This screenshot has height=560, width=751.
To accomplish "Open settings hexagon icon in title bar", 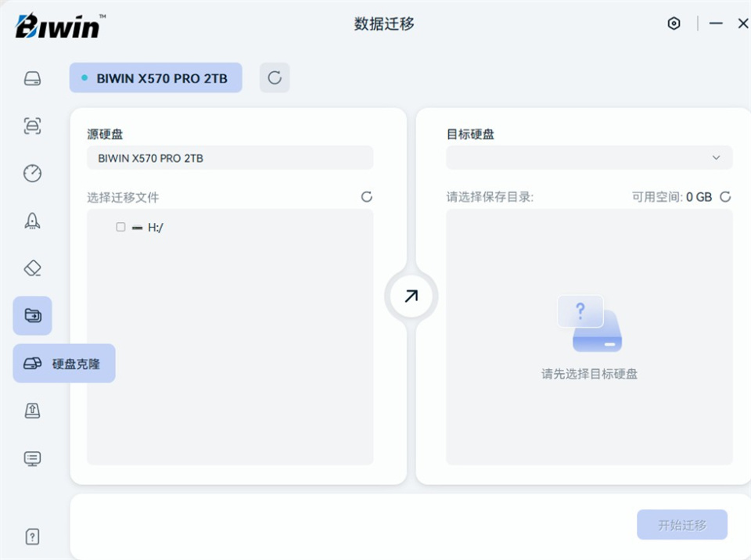I will [674, 23].
